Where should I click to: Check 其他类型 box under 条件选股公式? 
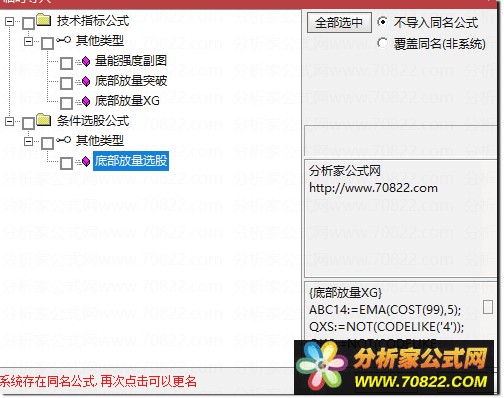[x=47, y=143]
